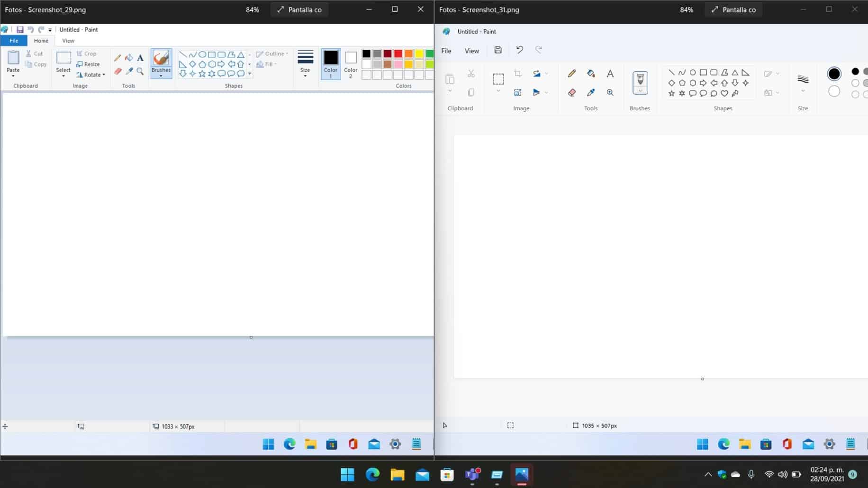Open the blue File tab in classic Paint
Screen dimensions: 868x488
click(x=14, y=41)
